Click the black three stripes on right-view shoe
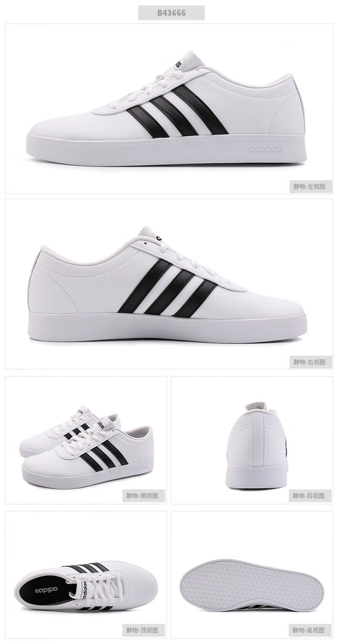 (x=167, y=288)
